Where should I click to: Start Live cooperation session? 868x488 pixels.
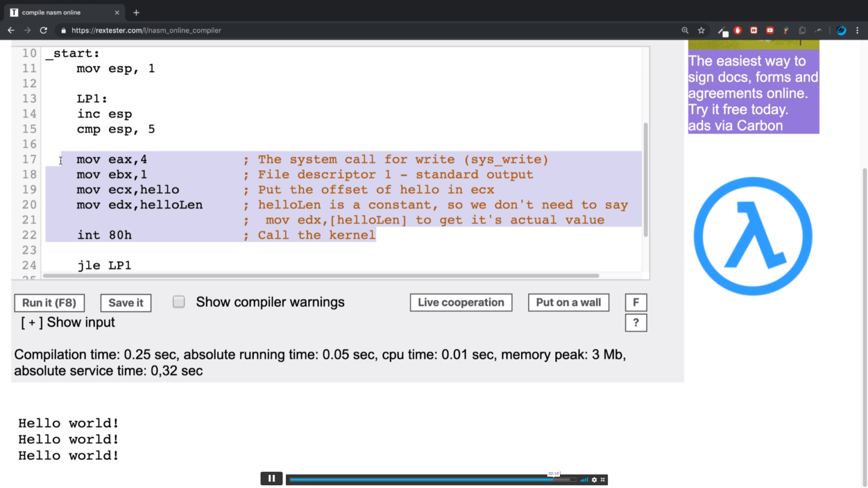(x=461, y=302)
